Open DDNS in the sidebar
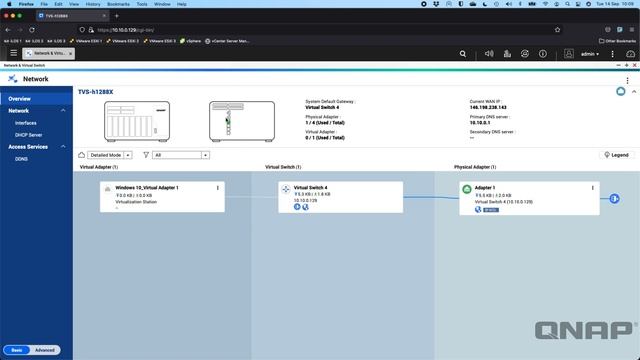This screenshot has height=360, width=640. [x=21, y=159]
